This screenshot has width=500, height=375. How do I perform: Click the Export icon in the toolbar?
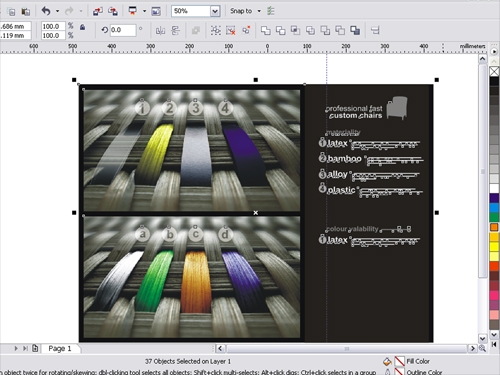click(x=113, y=11)
